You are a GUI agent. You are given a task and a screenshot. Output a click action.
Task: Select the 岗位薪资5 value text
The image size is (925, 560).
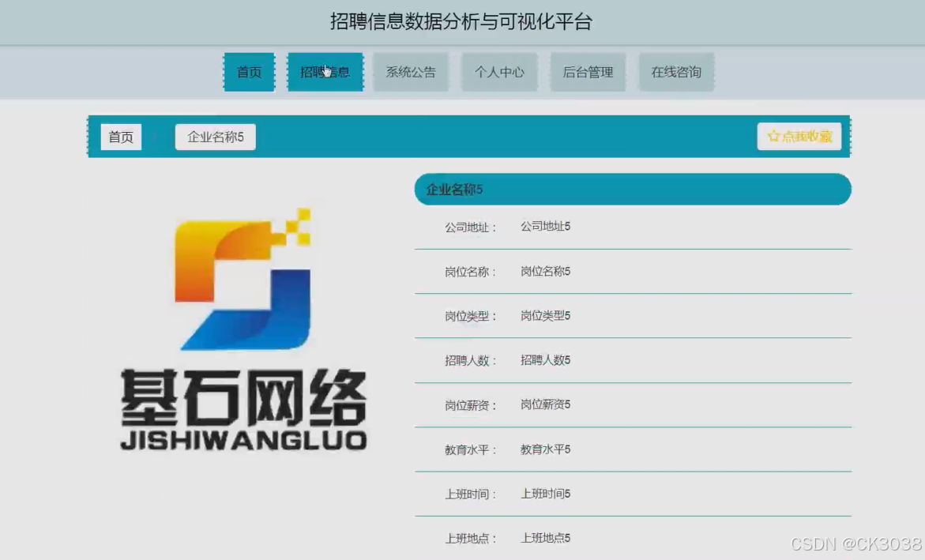[545, 405]
